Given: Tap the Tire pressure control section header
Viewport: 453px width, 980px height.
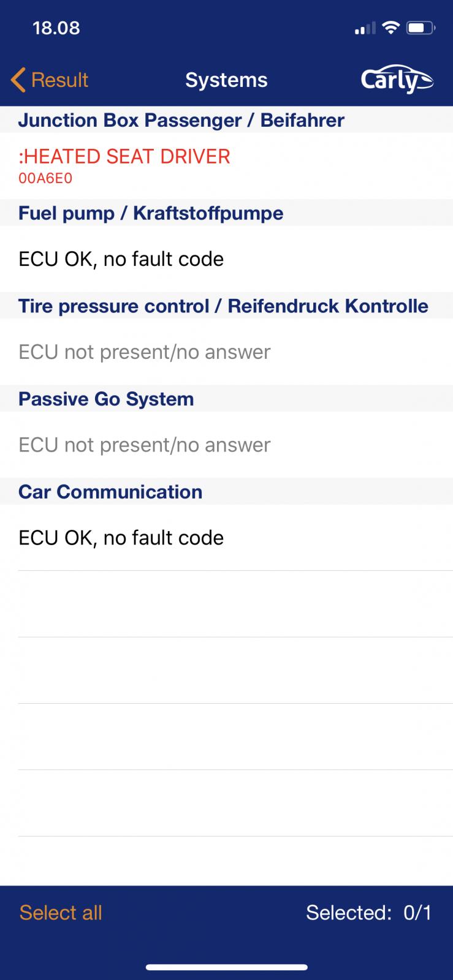Looking at the screenshot, I should coord(223,306).
